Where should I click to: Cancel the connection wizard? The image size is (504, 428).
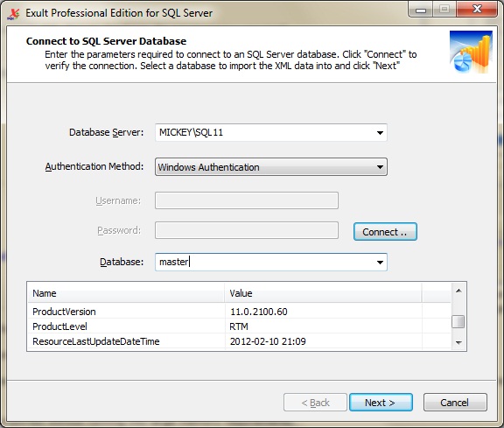(455, 403)
